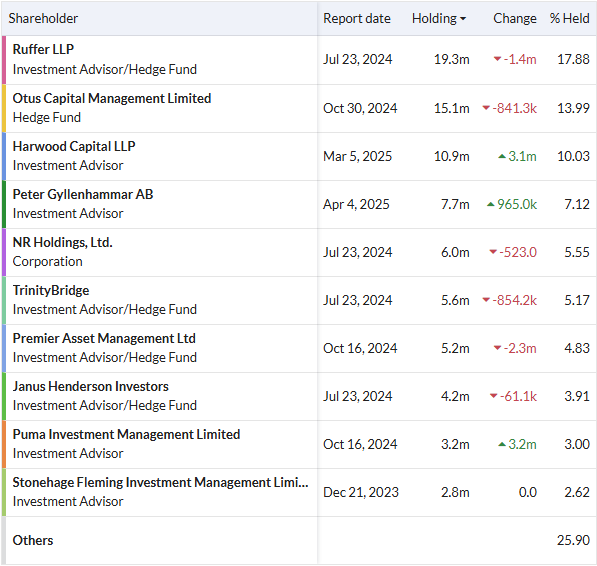This screenshot has height=566, width=597.
Task: Select the 13.99 percent held value
Action: tap(573, 108)
